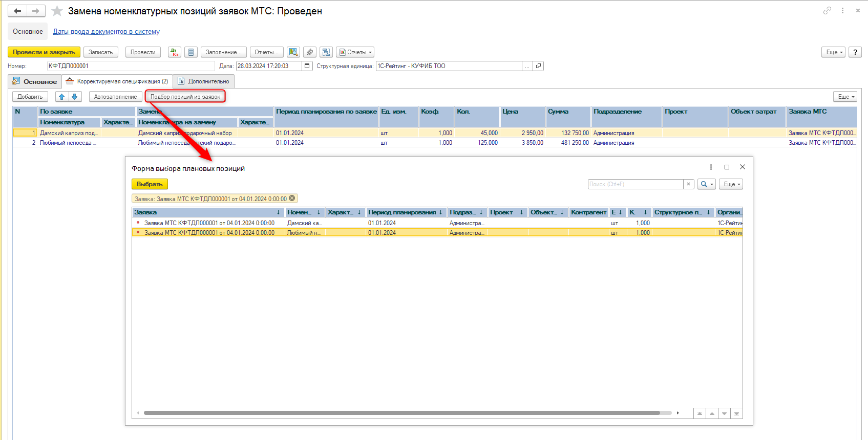Open the Еще menu above the specification table

(845, 97)
